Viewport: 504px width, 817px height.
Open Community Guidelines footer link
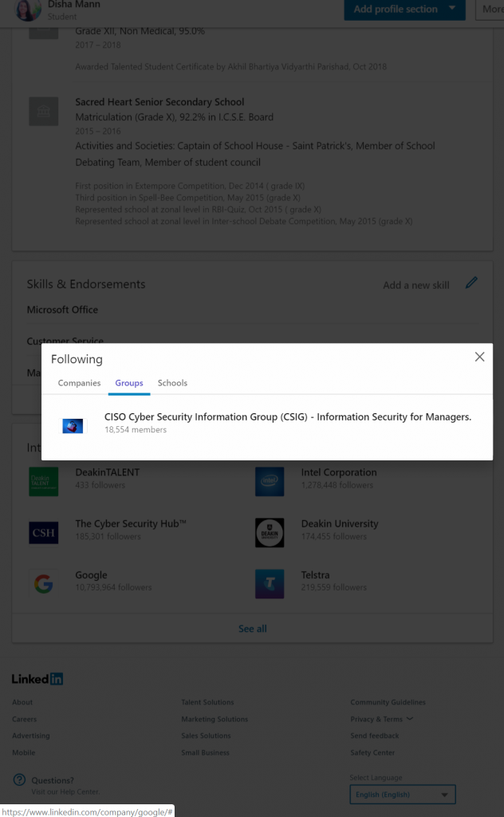tap(388, 702)
